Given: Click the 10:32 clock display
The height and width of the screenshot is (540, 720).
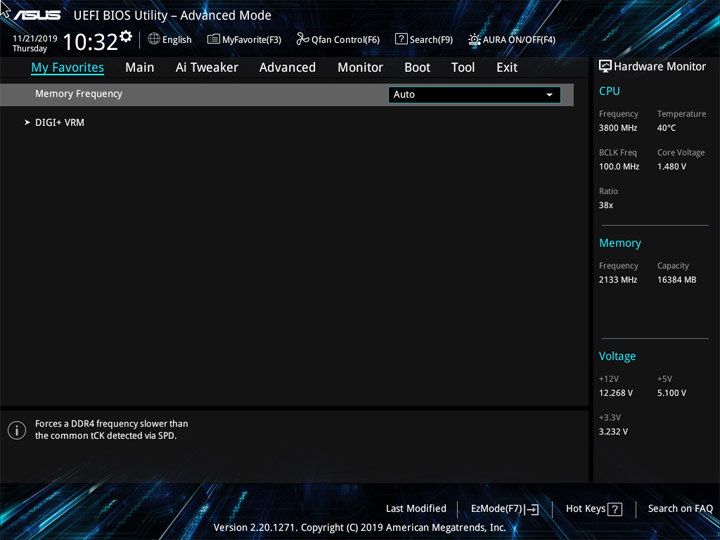Looking at the screenshot, I should pos(90,42).
